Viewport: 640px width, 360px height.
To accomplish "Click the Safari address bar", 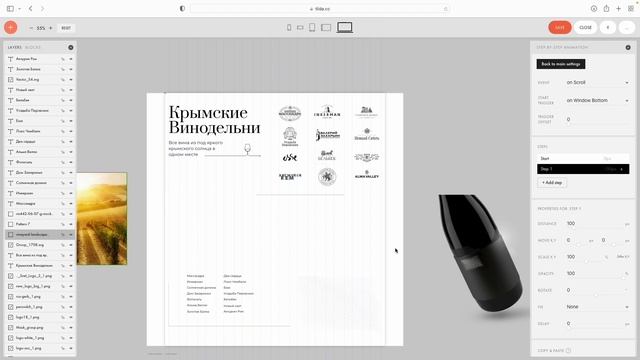I will (320, 9).
